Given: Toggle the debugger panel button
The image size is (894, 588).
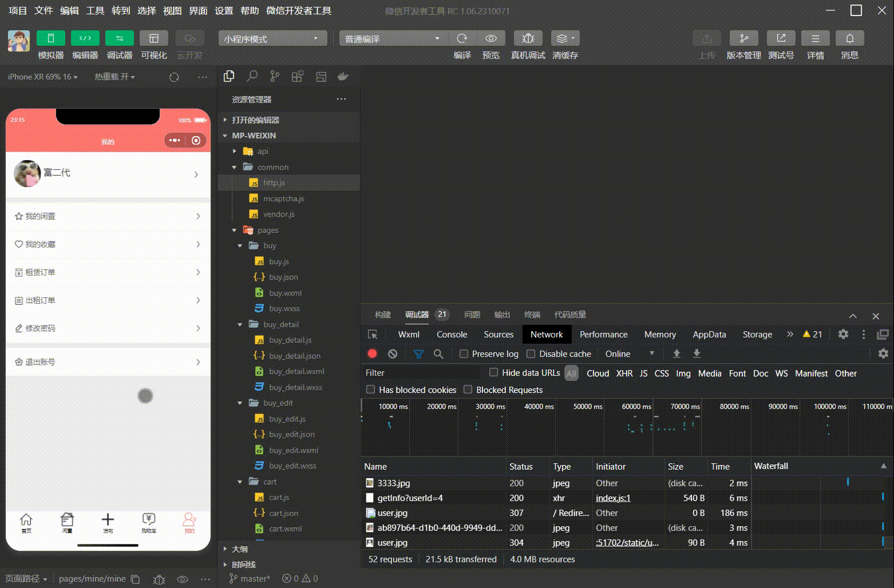Looking at the screenshot, I should pyautogui.click(x=119, y=38).
